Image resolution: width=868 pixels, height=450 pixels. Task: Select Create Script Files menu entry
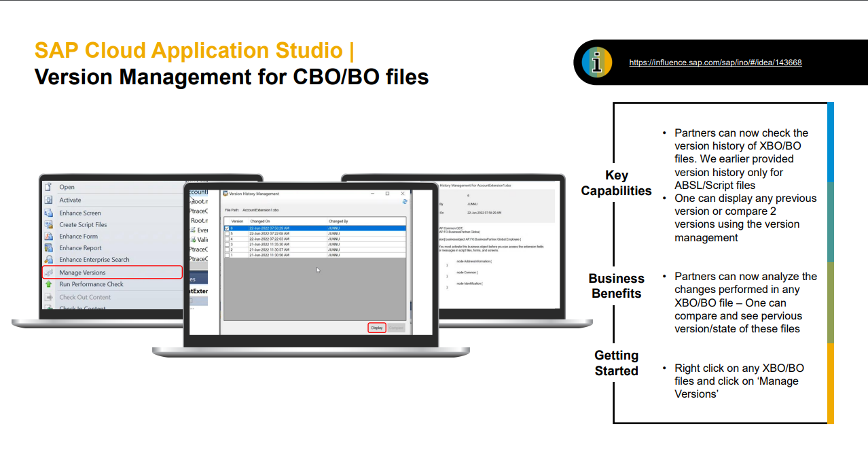pyautogui.click(x=83, y=224)
